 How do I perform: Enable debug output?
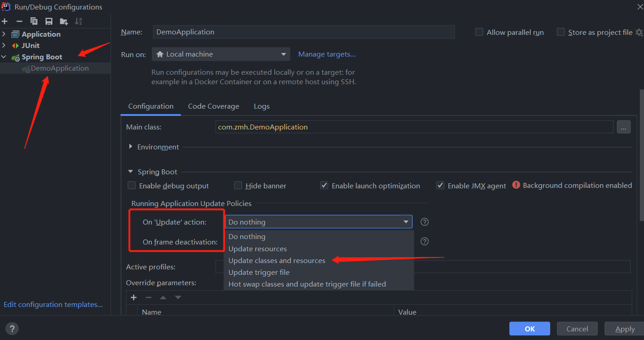(x=131, y=185)
